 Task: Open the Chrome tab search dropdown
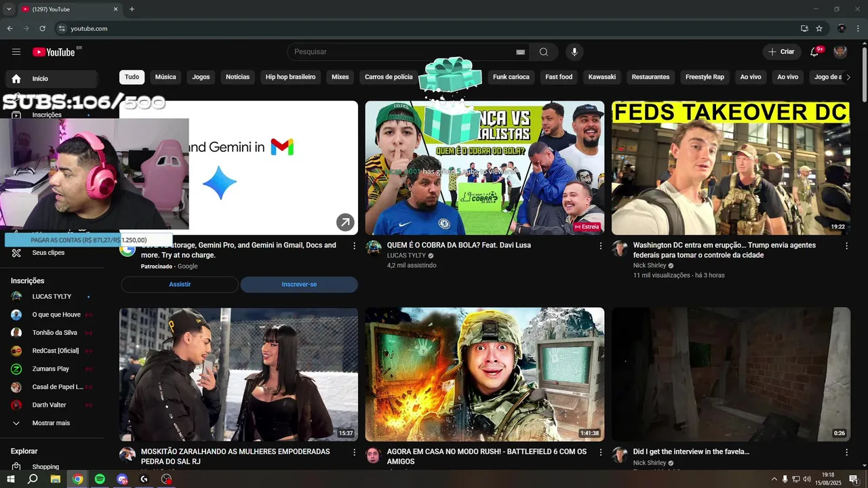pyautogui.click(x=9, y=9)
